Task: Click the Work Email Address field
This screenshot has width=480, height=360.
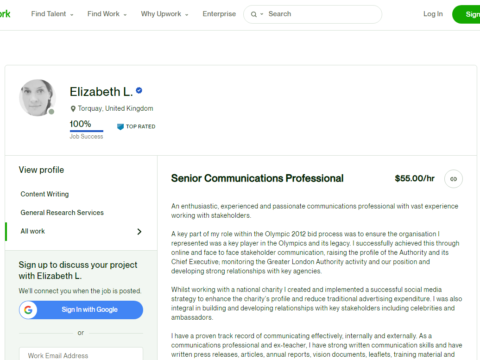Action: point(81,354)
